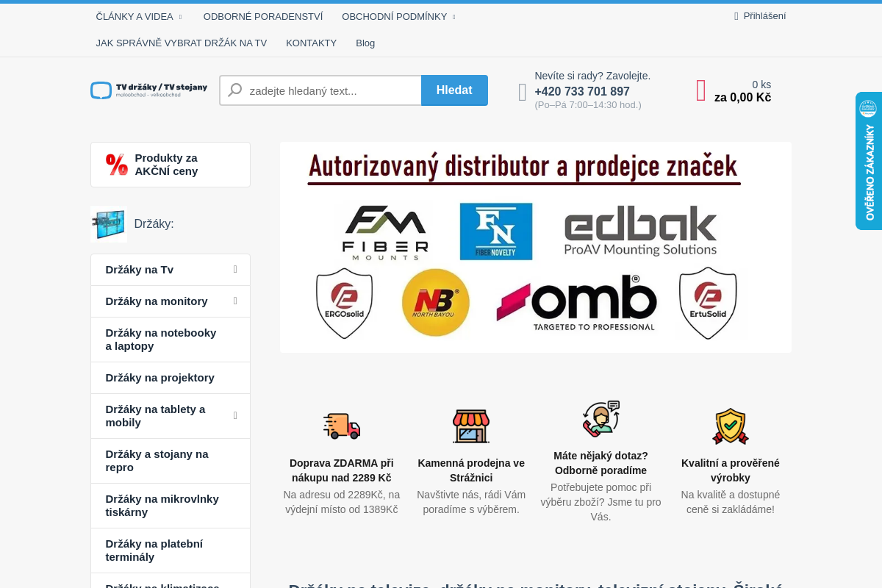Click Autorizovaný distributor a prodejce značek heading
The height and width of the screenshot is (588, 882).
(523, 166)
